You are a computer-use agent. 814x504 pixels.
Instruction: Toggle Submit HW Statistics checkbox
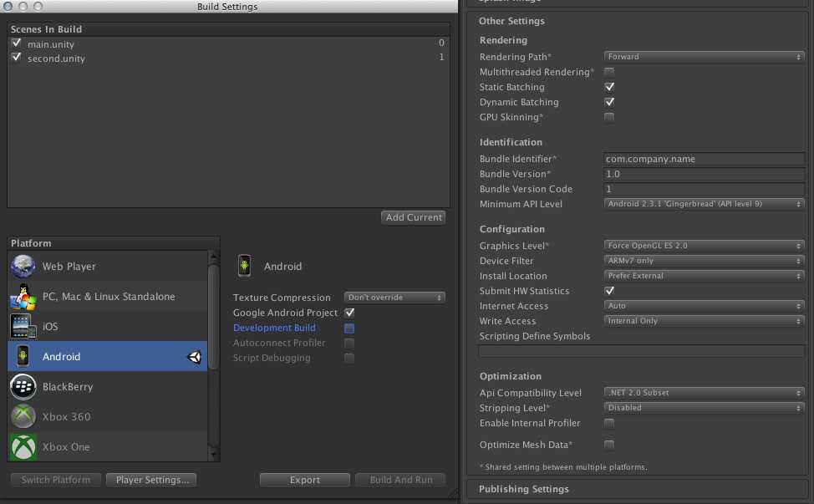click(609, 291)
